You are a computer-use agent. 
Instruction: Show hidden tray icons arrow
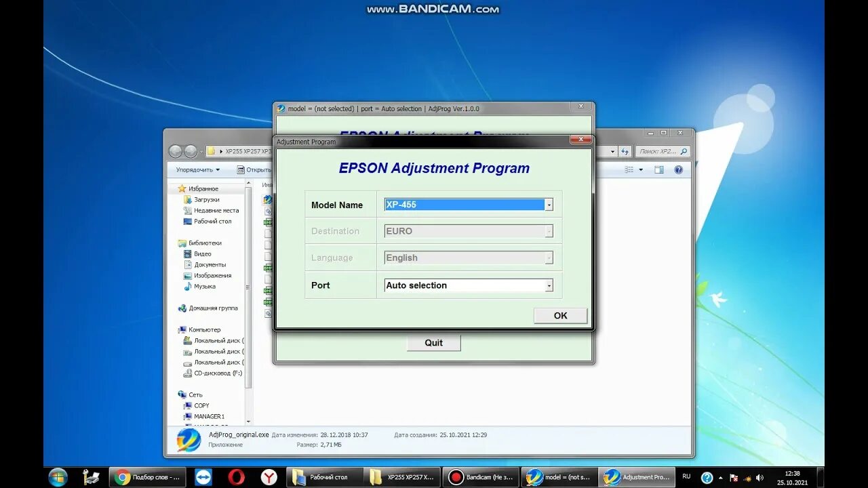coord(720,477)
